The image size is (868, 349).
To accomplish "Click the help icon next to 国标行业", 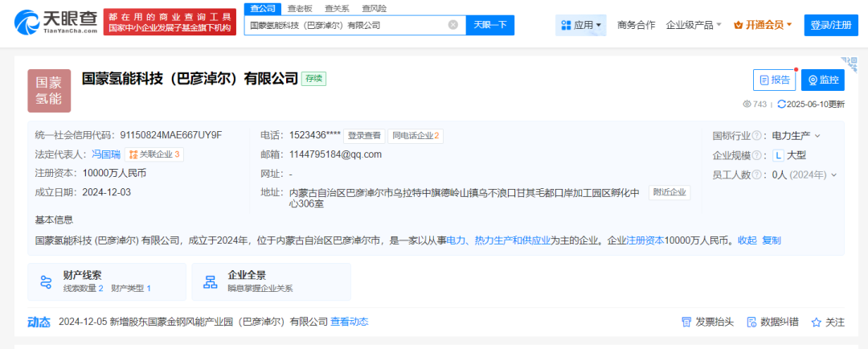I will [757, 136].
